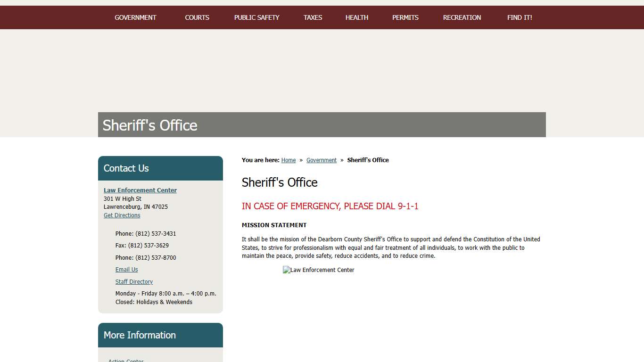The image size is (644, 362).
Task: Open the GOVERNMENT navigation menu
Action: click(x=135, y=17)
